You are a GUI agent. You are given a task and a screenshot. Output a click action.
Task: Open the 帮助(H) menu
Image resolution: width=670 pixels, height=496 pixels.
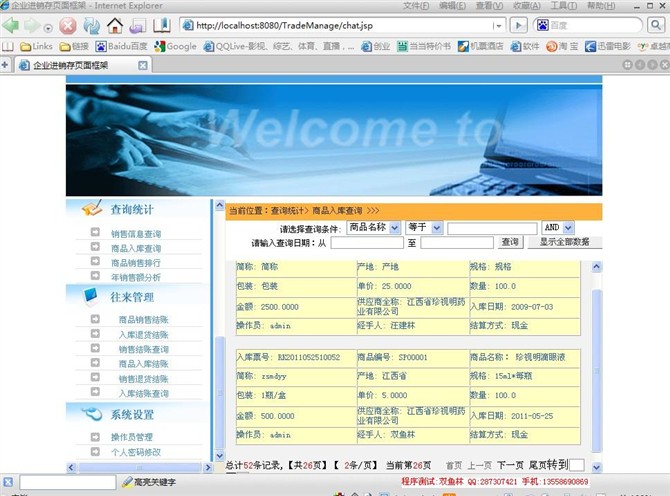(x=601, y=6)
